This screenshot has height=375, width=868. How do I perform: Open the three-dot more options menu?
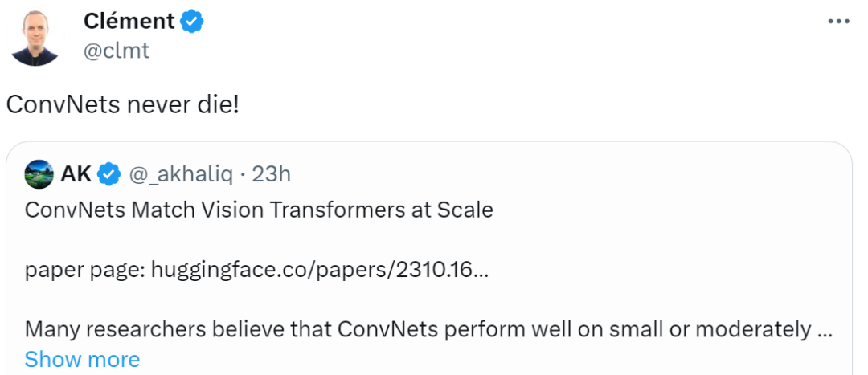click(x=838, y=22)
